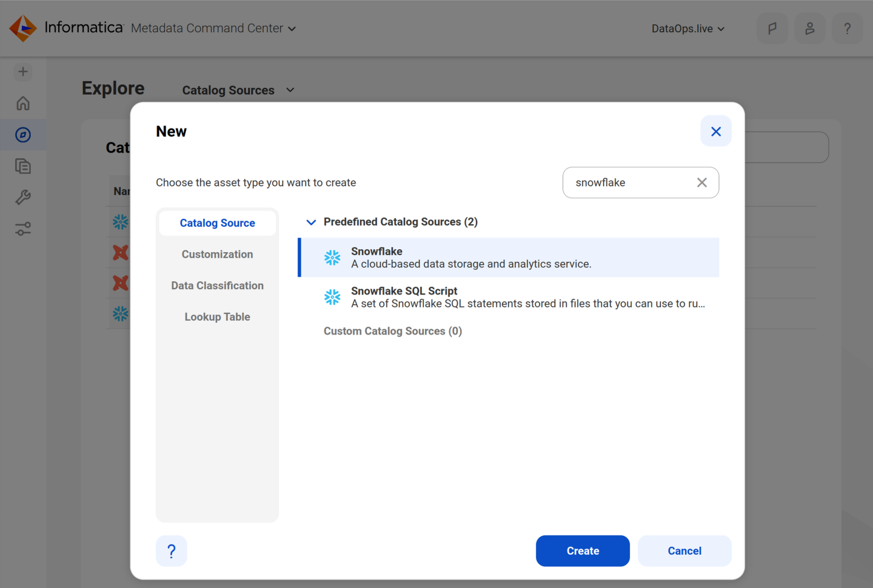Open the sliders settings icon in sidebar

point(23,229)
